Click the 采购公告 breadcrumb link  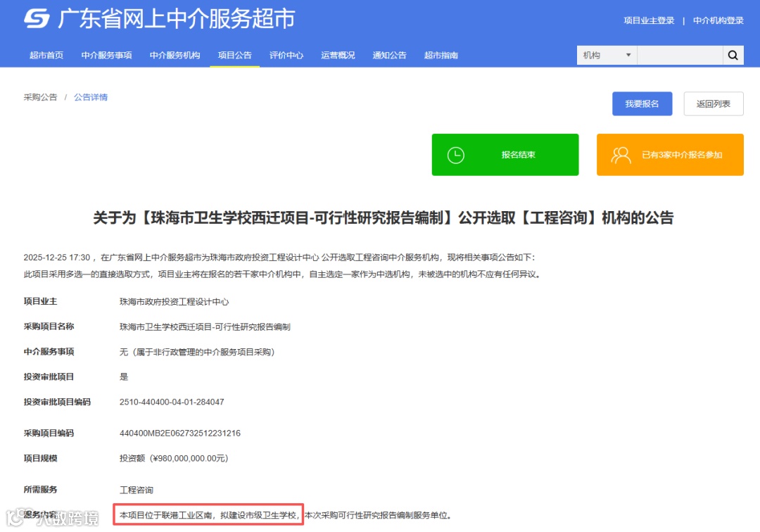click(x=40, y=97)
